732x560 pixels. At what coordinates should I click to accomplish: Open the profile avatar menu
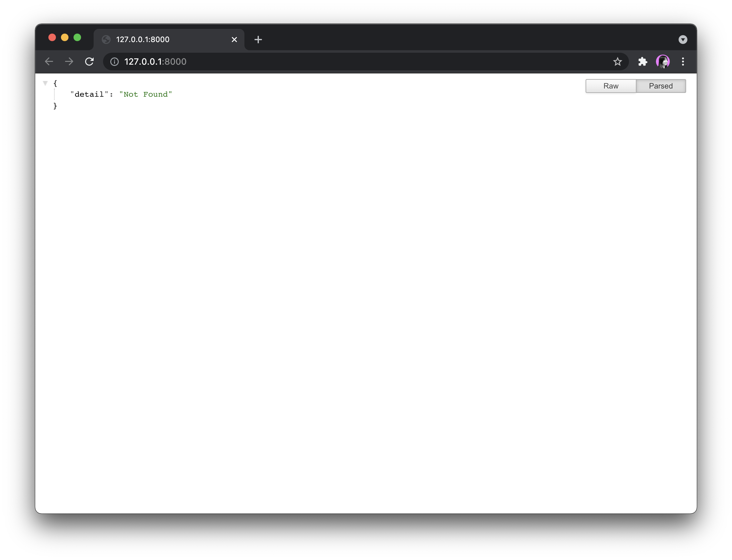click(663, 62)
